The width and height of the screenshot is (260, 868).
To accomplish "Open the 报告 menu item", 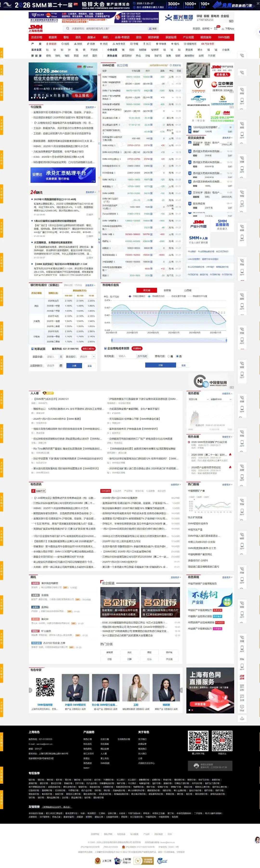I will click(139, 37).
